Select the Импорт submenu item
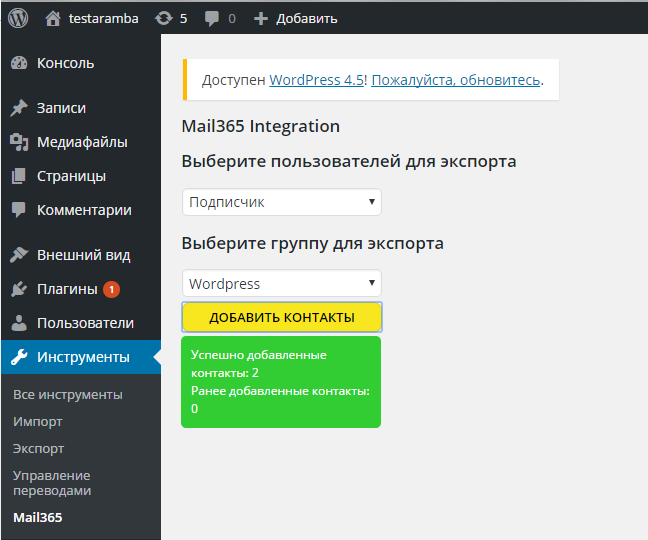The image size is (648, 540). tap(38, 422)
